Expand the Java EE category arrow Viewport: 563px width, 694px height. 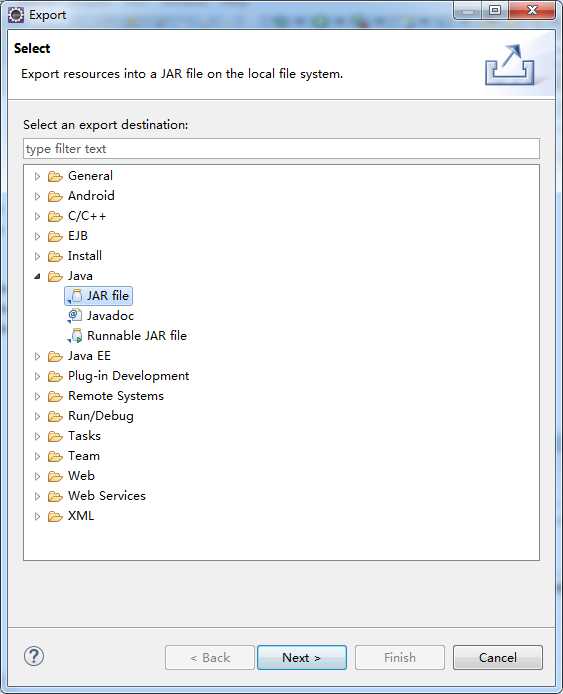pyautogui.click(x=37, y=356)
